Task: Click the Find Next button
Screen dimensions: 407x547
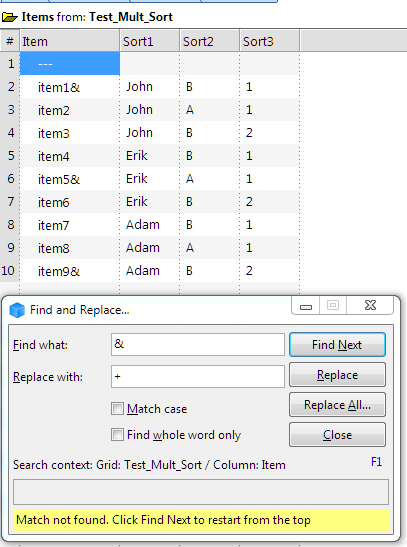Action: click(x=337, y=345)
